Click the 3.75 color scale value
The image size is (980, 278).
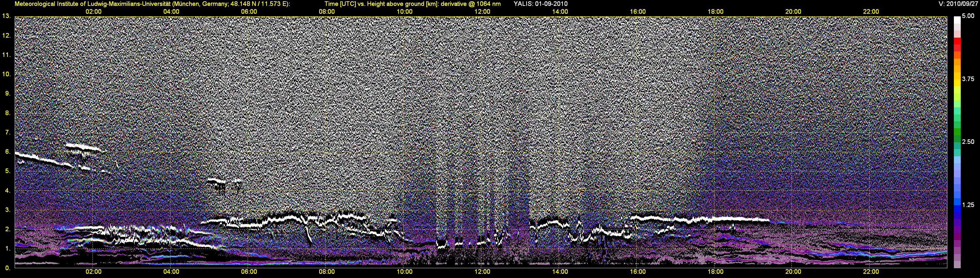(968, 79)
